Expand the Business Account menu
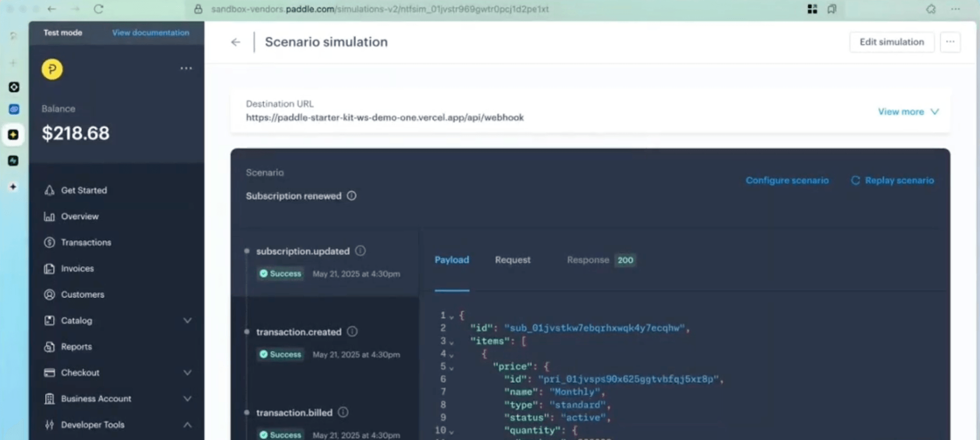Image resolution: width=980 pixels, height=440 pixels. pos(188,399)
